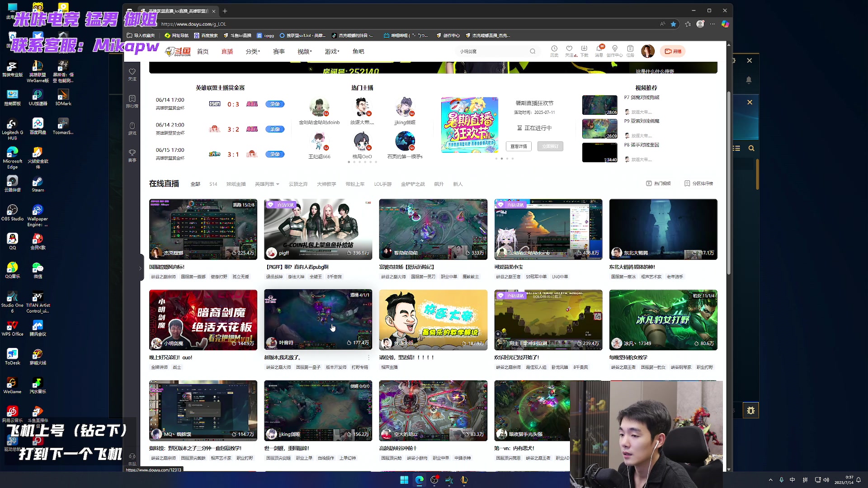Expand the 英雄列表 filter dropdown
This screenshot has width=868, height=488.
(x=267, y=184)
